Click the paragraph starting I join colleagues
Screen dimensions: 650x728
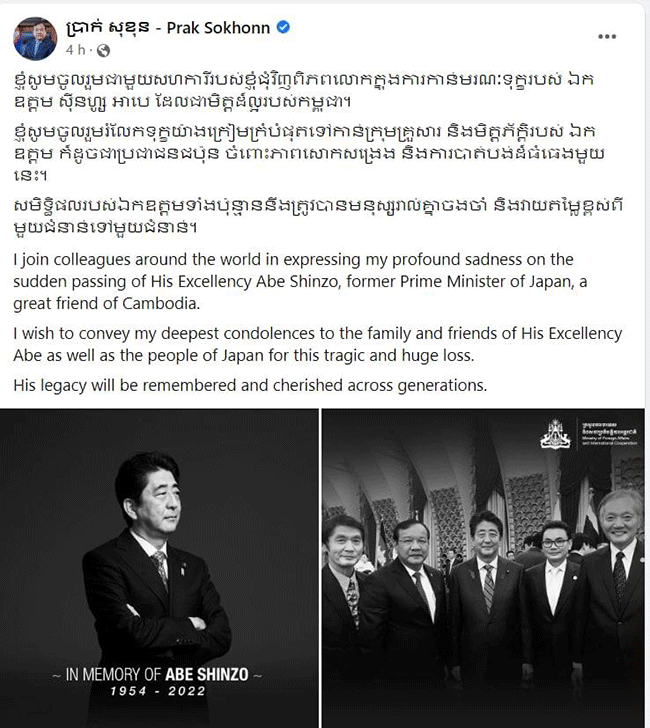point(300,281)
